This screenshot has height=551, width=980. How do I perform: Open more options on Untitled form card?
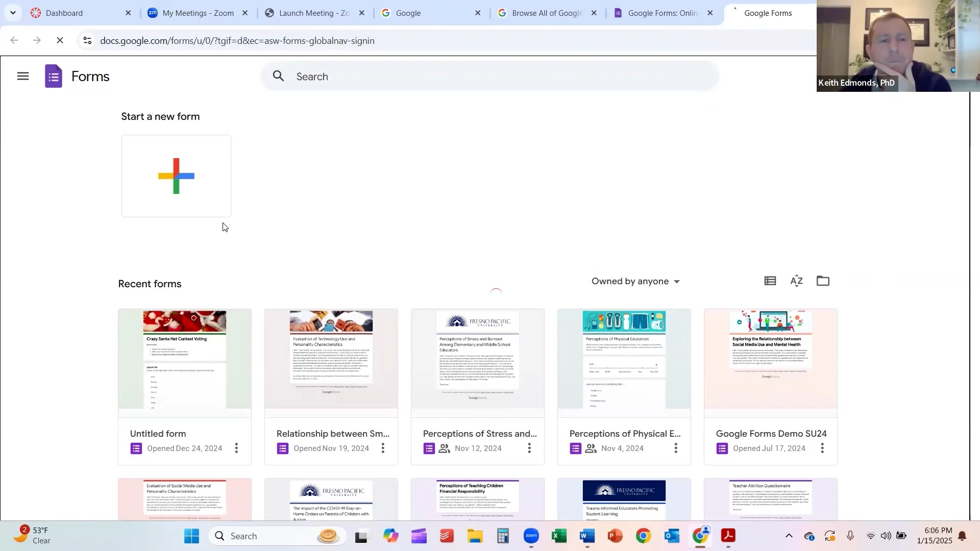236,448
